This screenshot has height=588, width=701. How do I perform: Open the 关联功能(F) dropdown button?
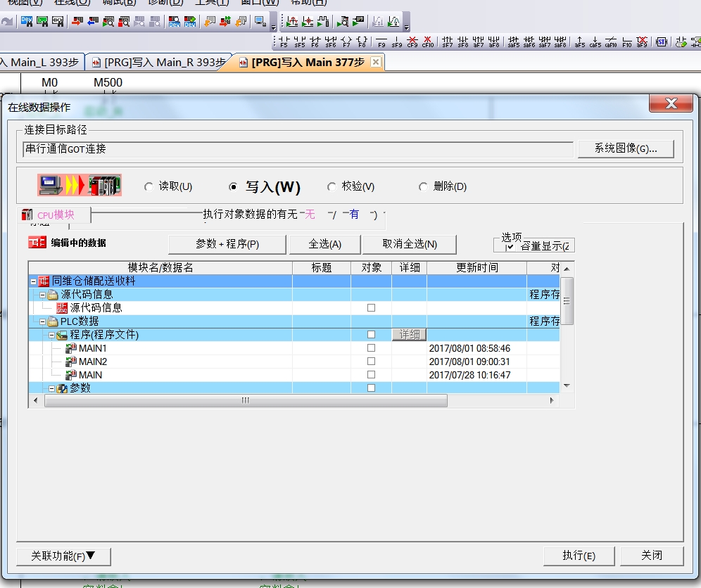(63, 556)
